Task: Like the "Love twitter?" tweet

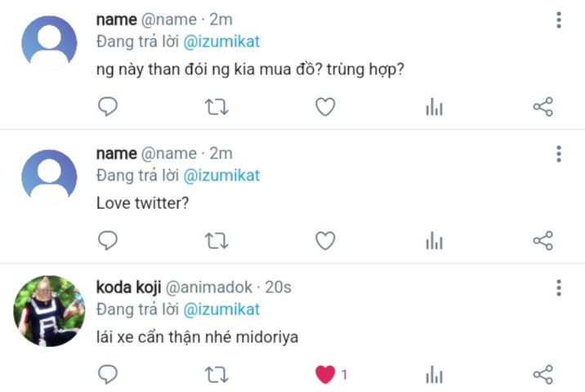Action: coord(325,240)
